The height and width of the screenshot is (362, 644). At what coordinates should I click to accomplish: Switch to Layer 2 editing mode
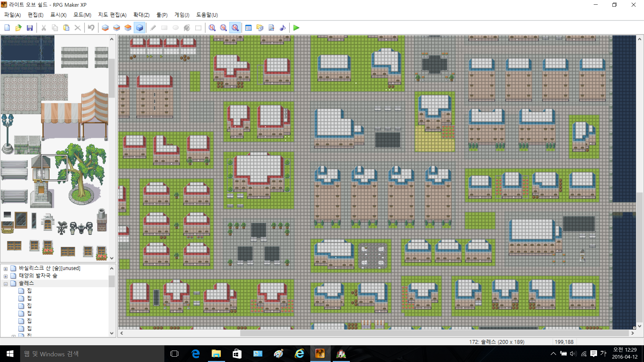point(117,28)
